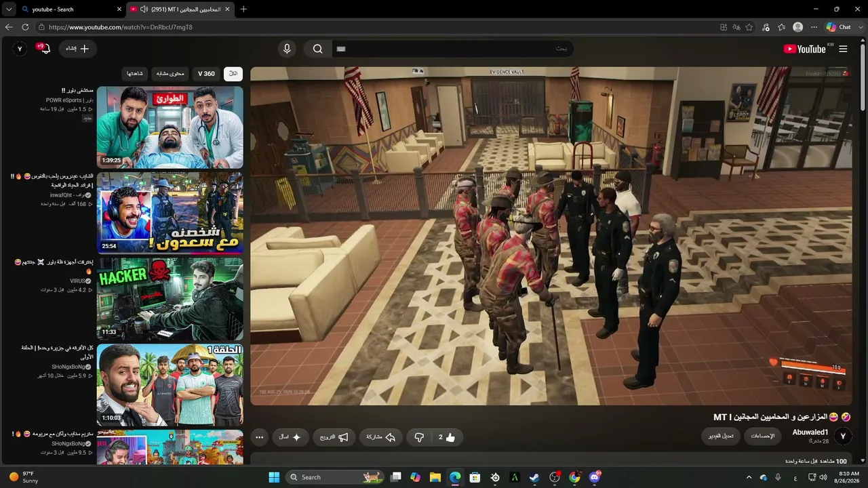Open the account avatar menu in YouTube header
Image resolution: width=868 pixels, height=488 pixels.
point(20,49)
